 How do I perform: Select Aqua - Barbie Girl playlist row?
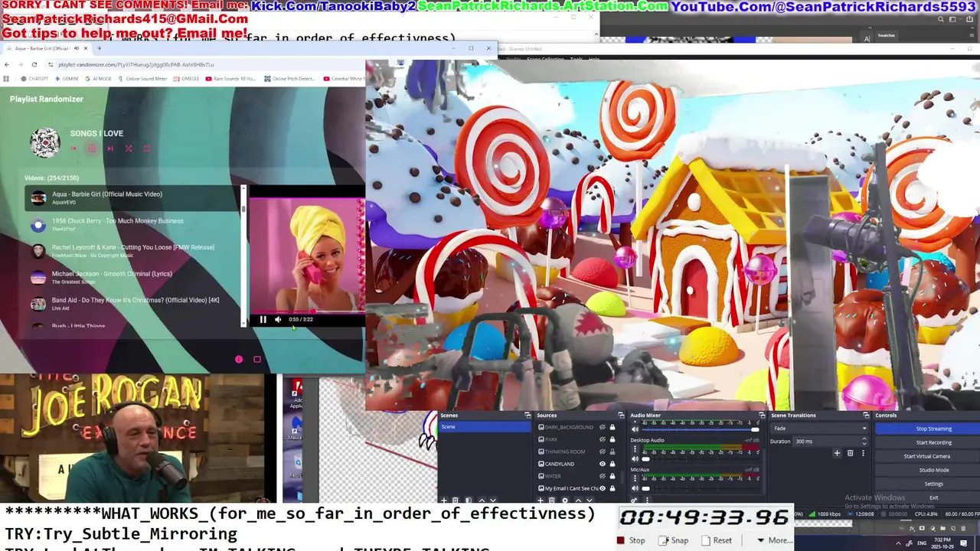point(132,198)
